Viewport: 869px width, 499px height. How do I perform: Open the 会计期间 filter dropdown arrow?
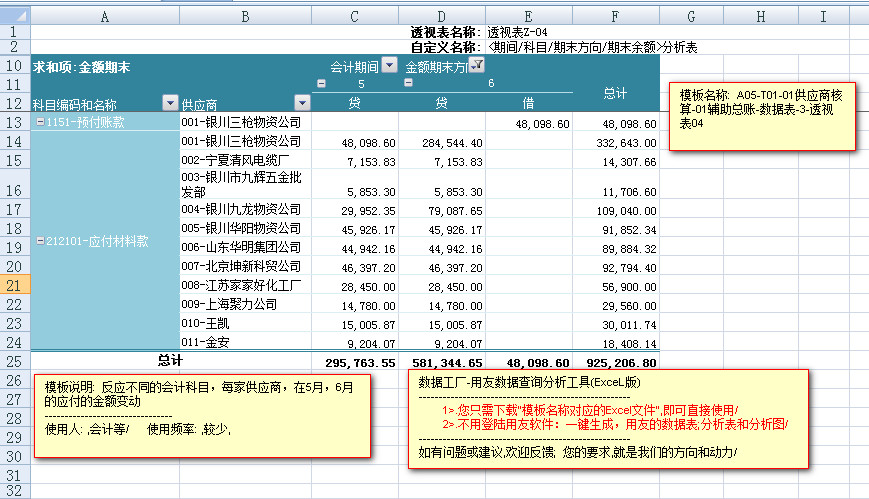(390, 66)
